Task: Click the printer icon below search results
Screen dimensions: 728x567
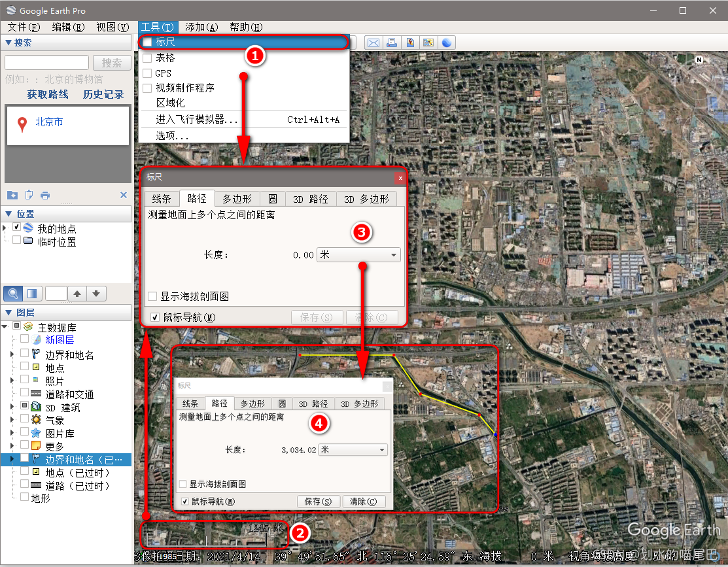Action: tap(45, 195)
